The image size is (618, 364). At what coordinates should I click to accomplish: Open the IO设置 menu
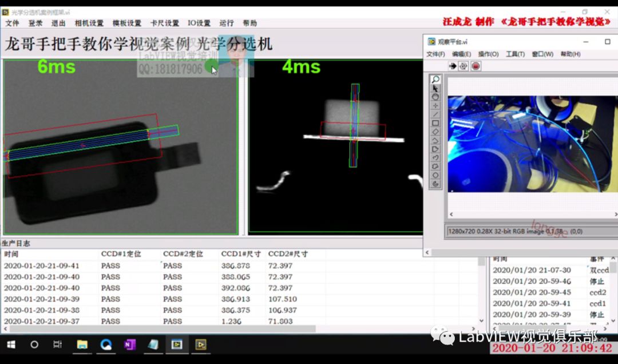click(199, 23)
